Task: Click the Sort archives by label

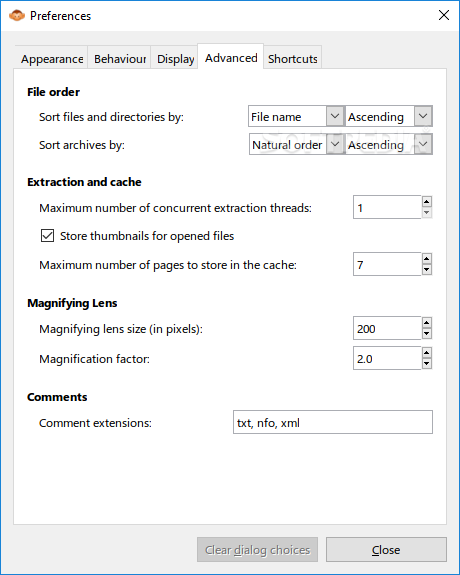Action: point(82,145)
